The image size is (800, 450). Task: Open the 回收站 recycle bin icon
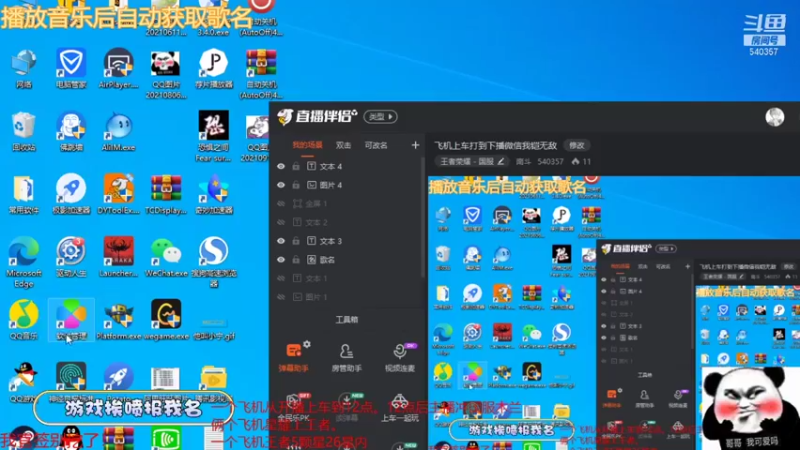click(x=23, y=132)
